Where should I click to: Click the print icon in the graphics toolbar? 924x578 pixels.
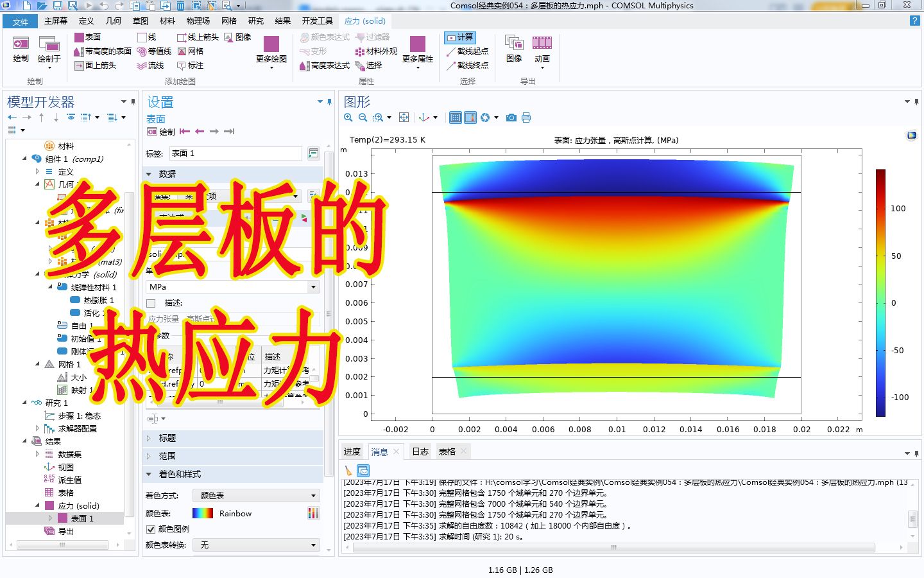[526, 118]
